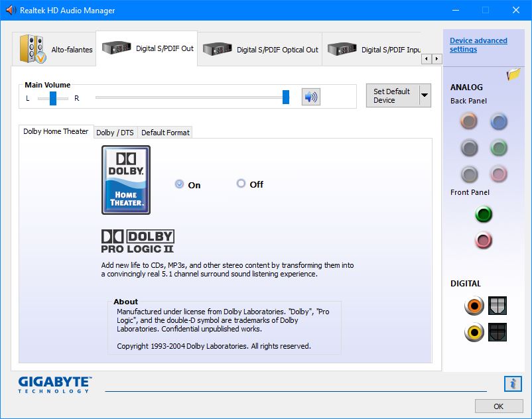The image size is (532, 419).
Task: Click the pink back panel audio jack
Action: 498,174
